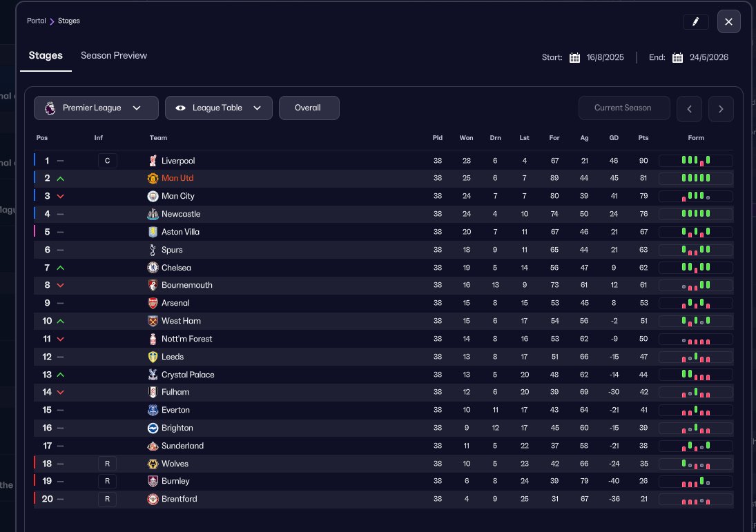Select the Stages tab
The height and width of the screenshot is (532, 756).
click(x=46, y=56)
